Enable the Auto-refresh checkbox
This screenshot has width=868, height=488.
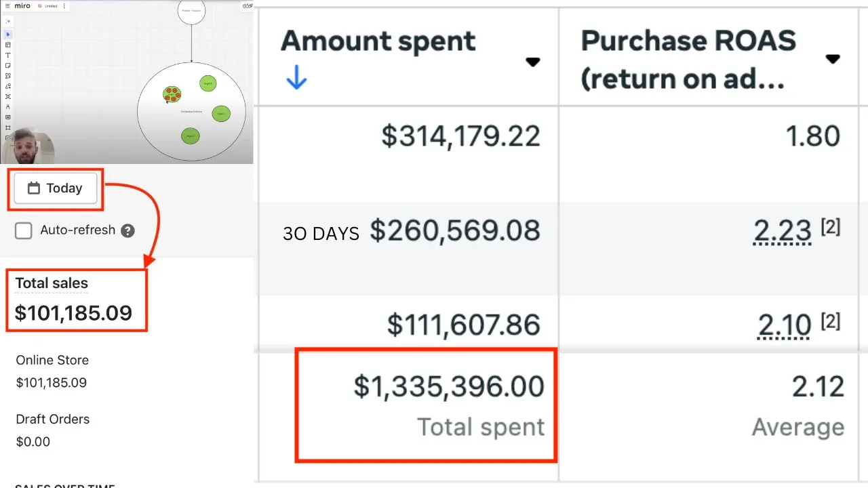pos(24,230)
